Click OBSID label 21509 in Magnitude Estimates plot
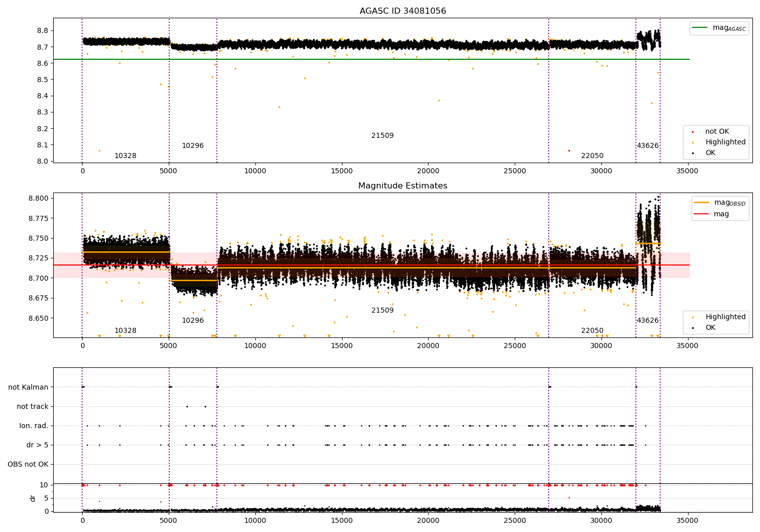Image resolution: width=760 pixels, height=532 pixels. coord(383,311)
